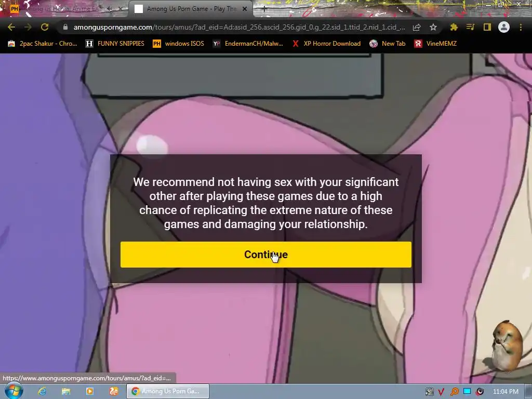Click the red V tray icon
Viewport: 532px width, 399px height.
(x=441, y=392)
